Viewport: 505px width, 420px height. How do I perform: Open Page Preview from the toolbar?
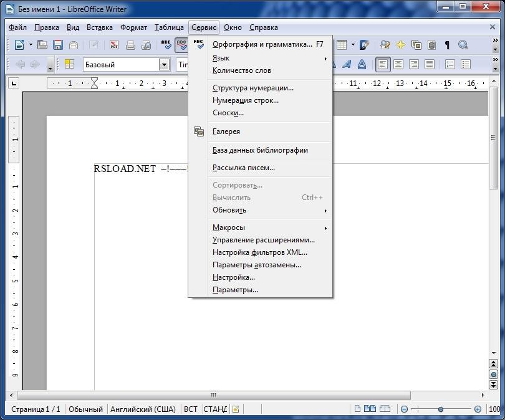click(x=147, y=45)
